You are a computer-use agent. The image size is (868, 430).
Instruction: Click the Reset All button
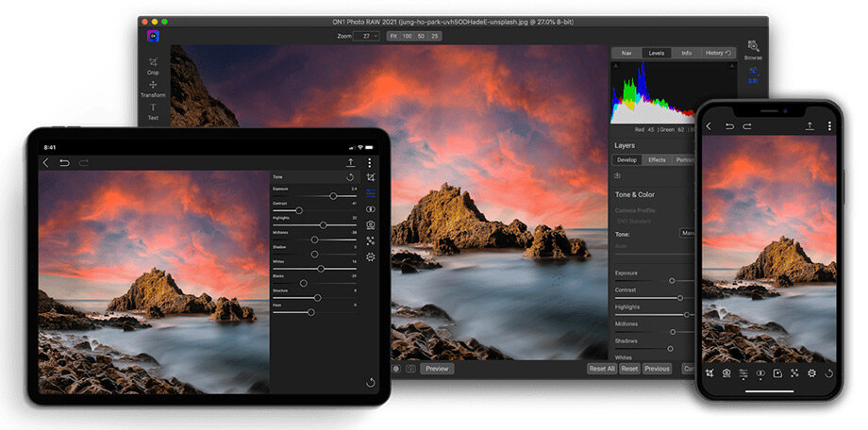602,369
